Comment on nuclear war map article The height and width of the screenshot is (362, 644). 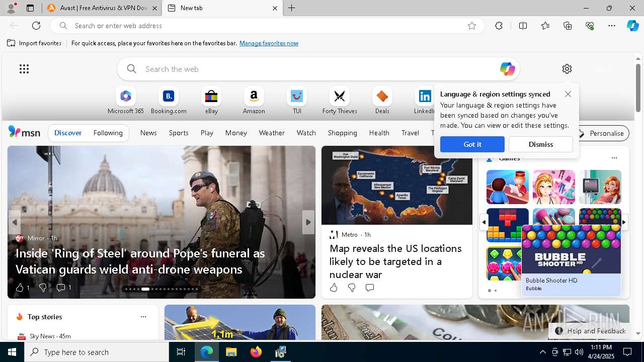[x=370, y=288]
